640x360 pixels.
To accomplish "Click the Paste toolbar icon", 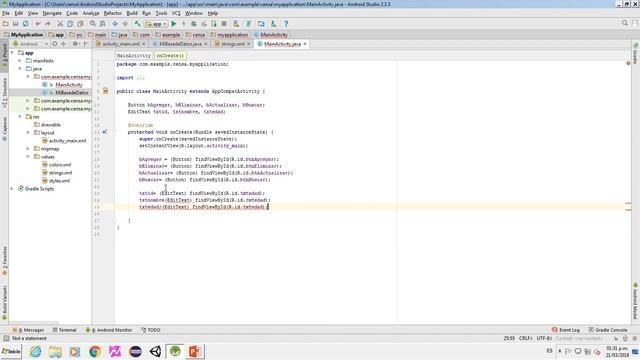I will [x=80, y=24].
